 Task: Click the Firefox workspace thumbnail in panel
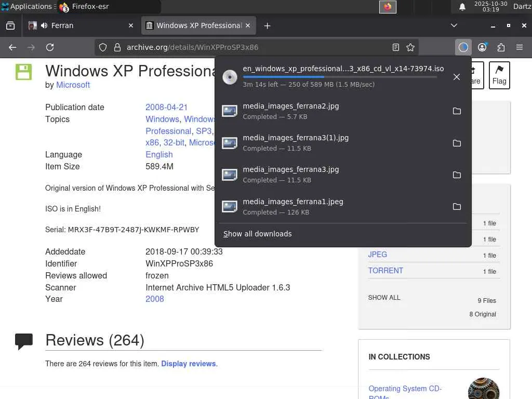[388, 7]
